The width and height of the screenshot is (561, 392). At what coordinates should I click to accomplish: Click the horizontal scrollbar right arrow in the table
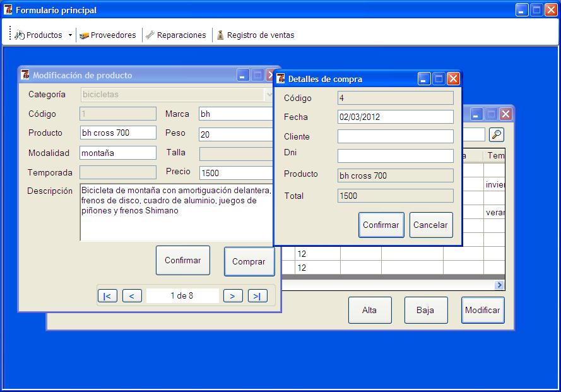point(499,285)
